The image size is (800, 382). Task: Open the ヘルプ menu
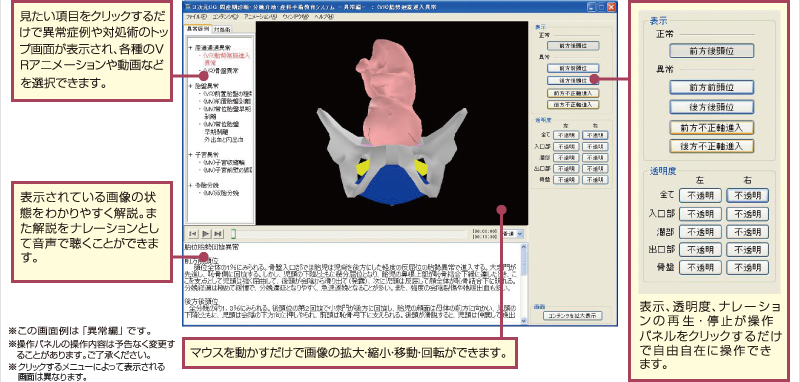coord(323,16)
